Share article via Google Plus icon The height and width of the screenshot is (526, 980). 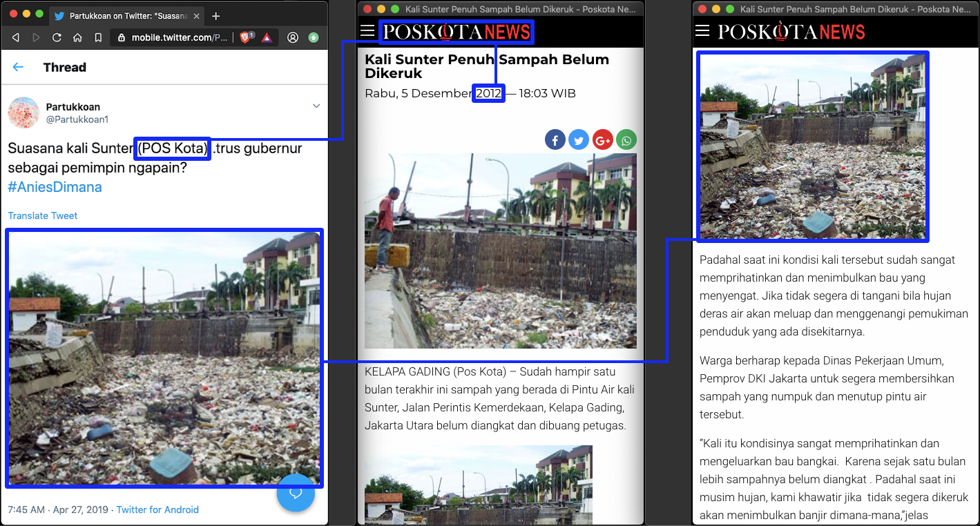[x=602, y=140]
